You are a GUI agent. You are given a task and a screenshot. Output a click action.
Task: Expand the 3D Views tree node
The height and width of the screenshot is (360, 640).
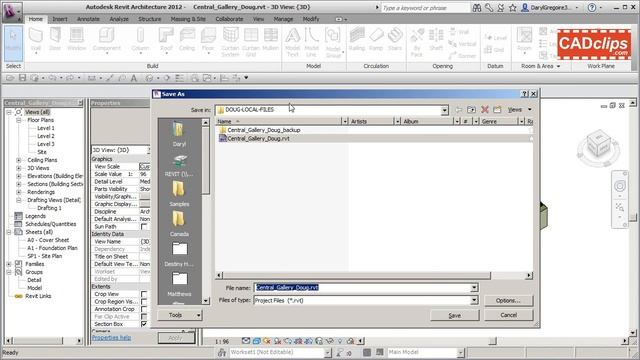(19, 168)
